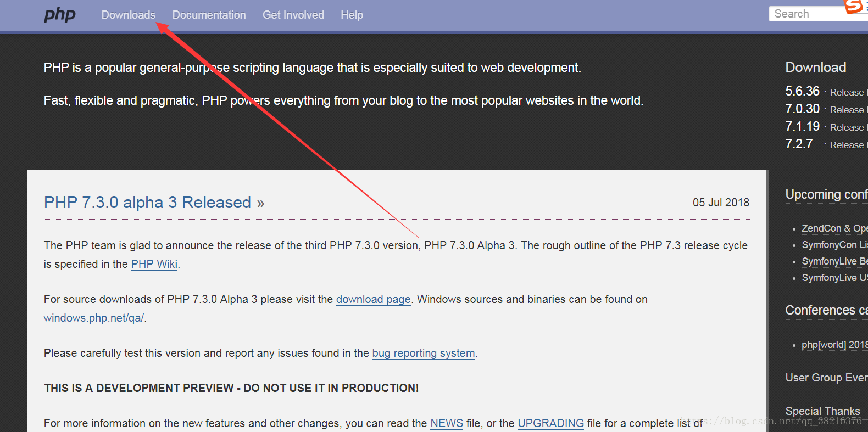Open the Conferences calling for papers heading
The height and width of the screenshot is (432, 868).
coord(827,310)
